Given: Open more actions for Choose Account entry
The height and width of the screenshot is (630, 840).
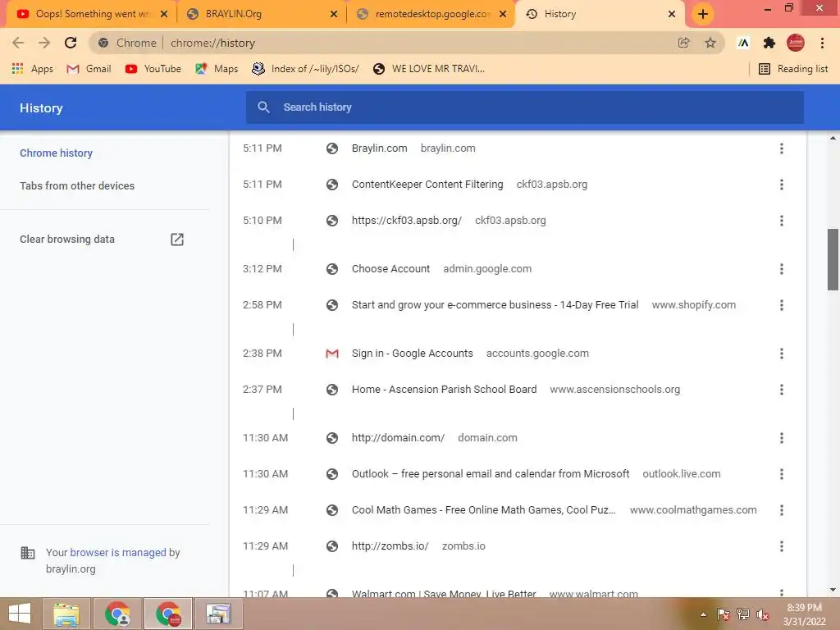Looking at the screenshot, I should (782, 269).
